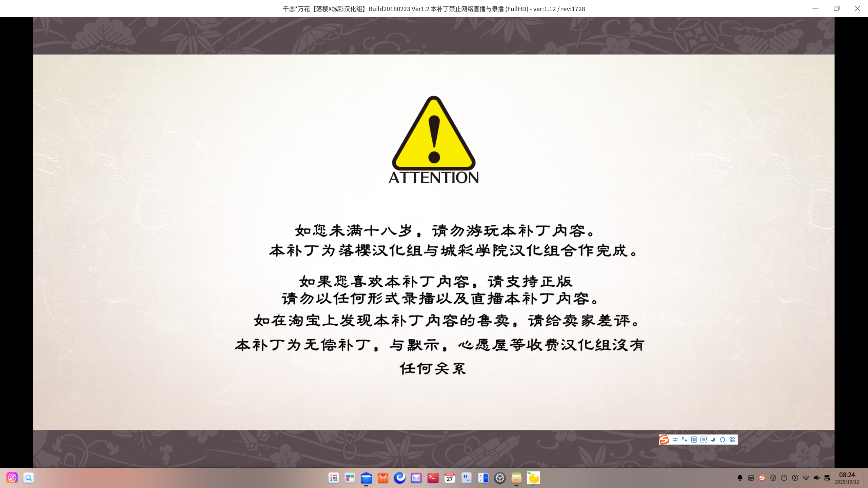Toggle Chinese punctuation on the Sogou bar
Viewport: 868px width, 488px height.
click(x=684, y=440)
